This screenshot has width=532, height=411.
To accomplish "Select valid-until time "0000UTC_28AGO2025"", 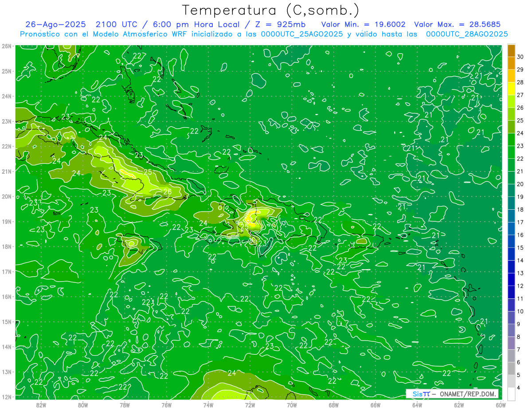I will click(467, 34).
